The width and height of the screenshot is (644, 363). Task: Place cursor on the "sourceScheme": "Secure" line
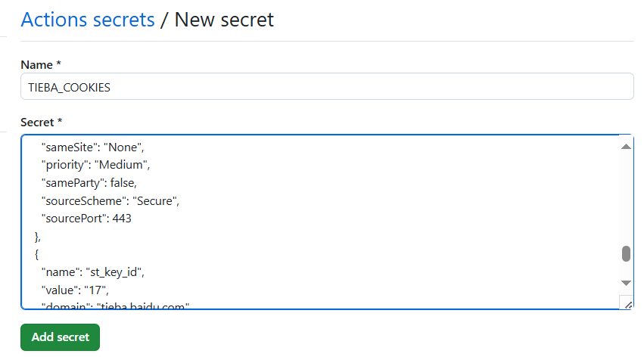[110, 201]
